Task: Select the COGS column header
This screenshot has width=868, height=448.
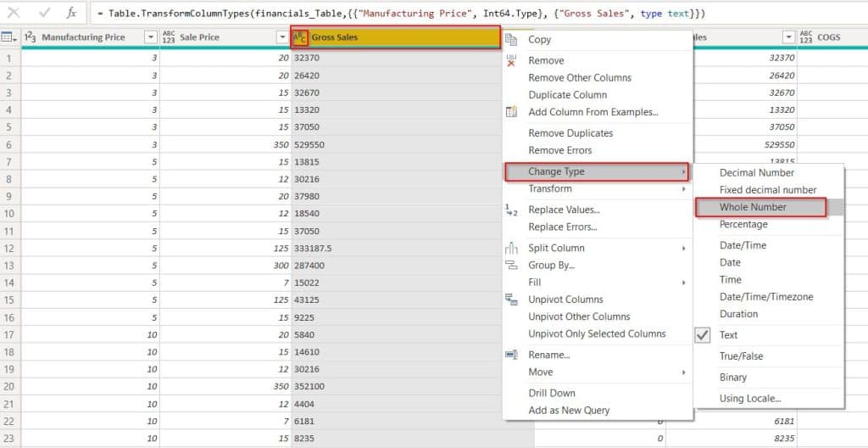Action: coord(832,37)
